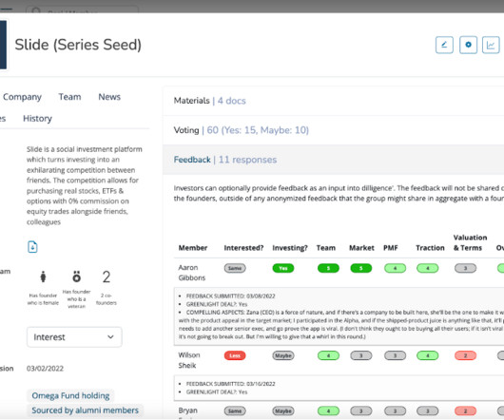
Task: Expand the Voting section
Action: (334, 130)
